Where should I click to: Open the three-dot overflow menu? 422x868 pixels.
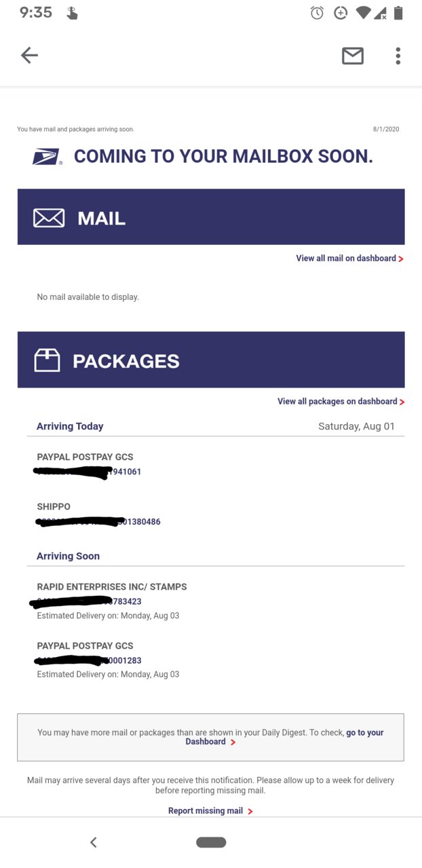398,56
